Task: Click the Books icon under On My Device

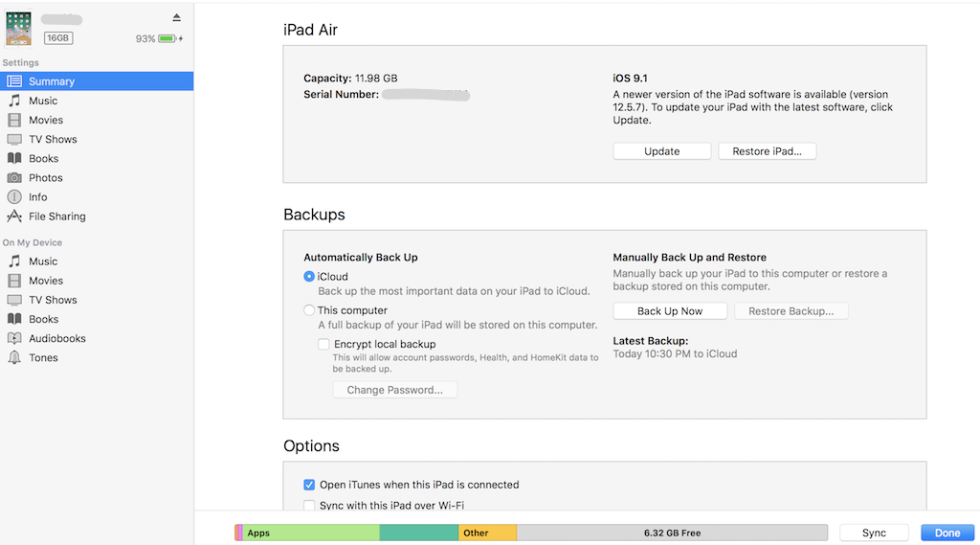Action: [14, 319]
